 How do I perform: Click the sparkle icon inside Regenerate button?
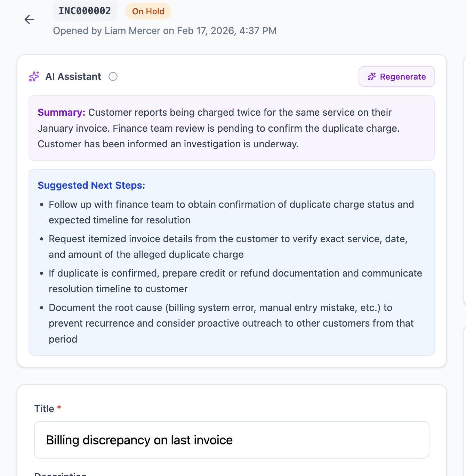372,76
